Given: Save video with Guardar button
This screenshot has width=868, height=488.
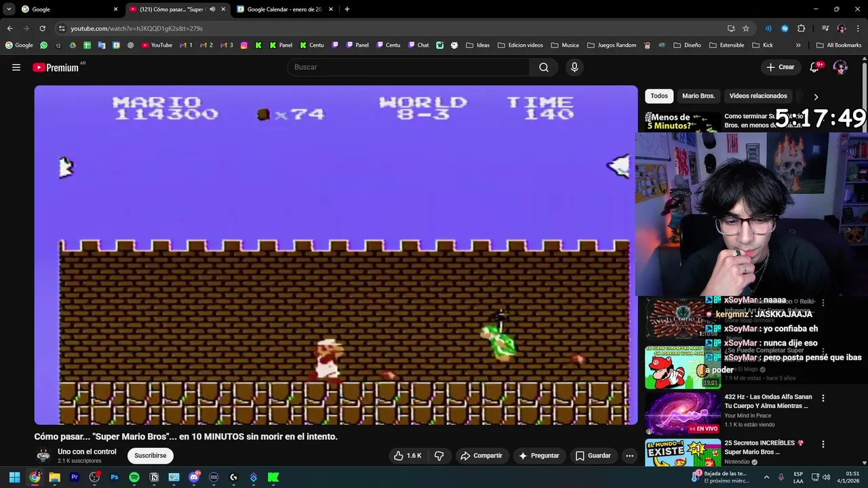Looking at the screenshot, I should (x=593, y=455).
